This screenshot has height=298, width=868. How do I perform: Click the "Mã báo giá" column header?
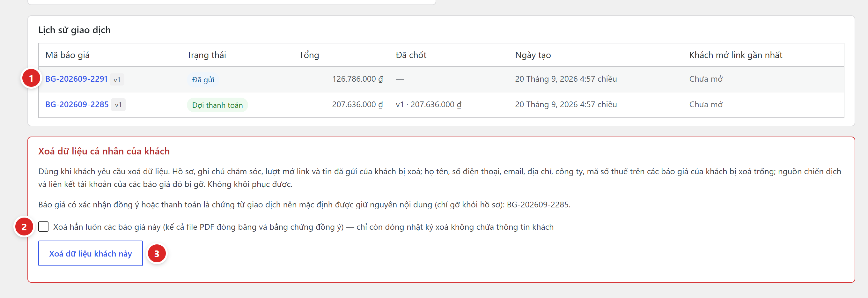[x=67, y=55]
